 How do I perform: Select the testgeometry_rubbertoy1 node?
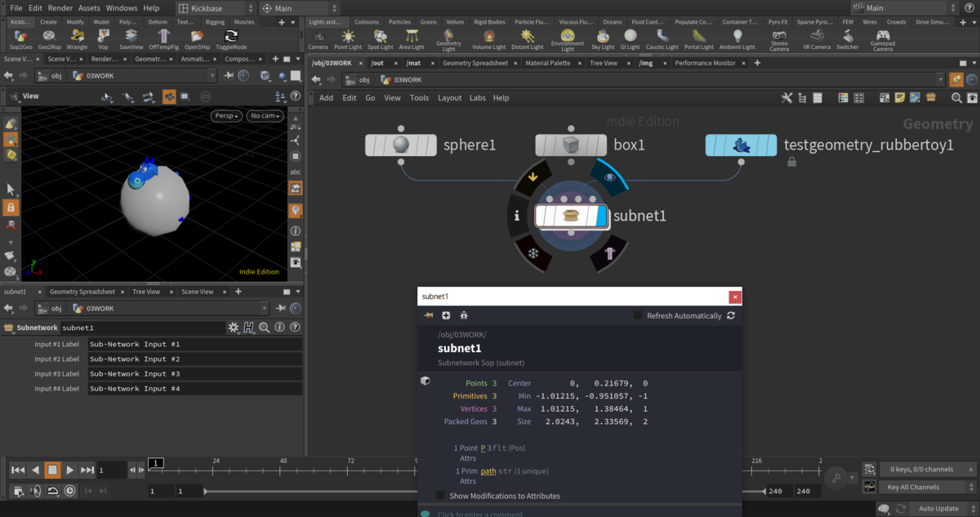tap(741, 145)
